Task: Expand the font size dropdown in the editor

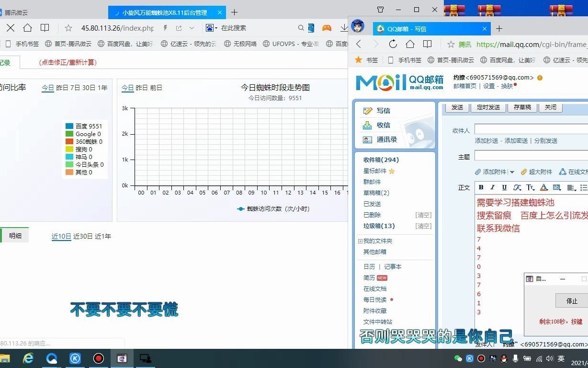Action: 531,187
